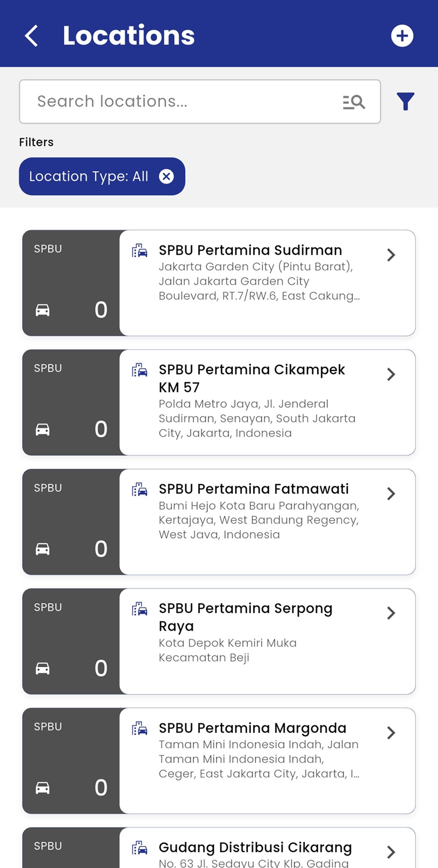Add a new location with plus icon
This screenshot has width=438, height=868.
click(x=402, y=36)
